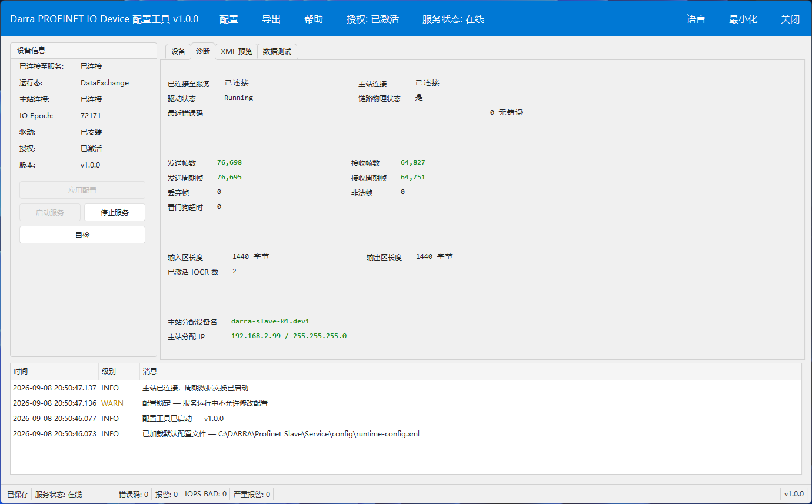Click the 输入区长度 value 1440 字节

tap(251, 256)
